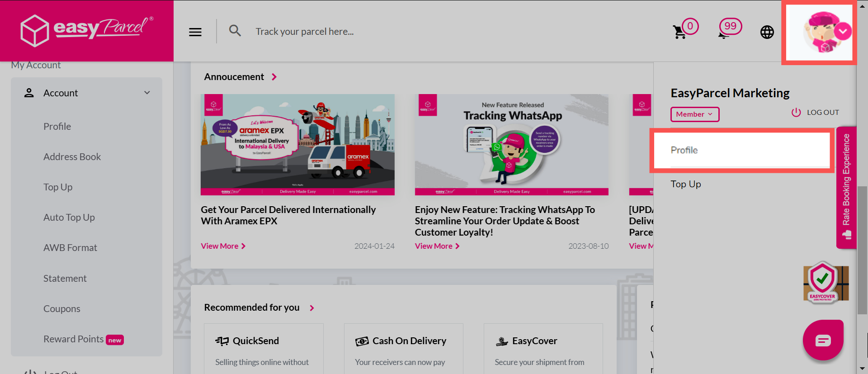
Task: Open the Rate Booking Experience side tab
Action: point(846,187)
